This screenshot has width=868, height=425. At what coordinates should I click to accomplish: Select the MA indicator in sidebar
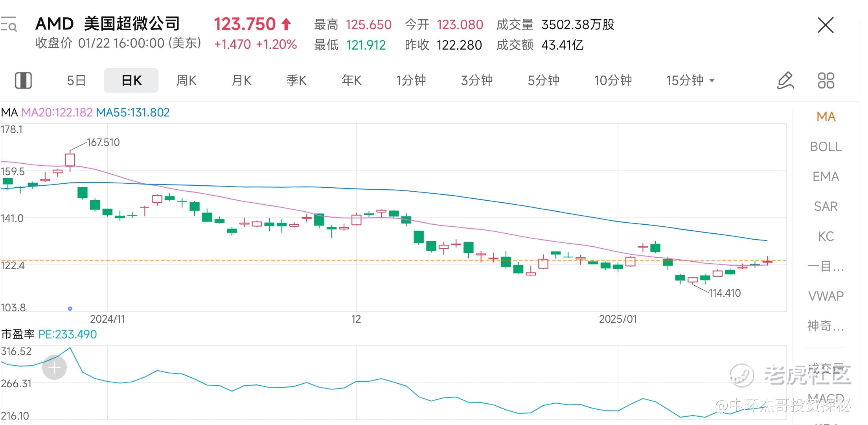coord(826,116)
